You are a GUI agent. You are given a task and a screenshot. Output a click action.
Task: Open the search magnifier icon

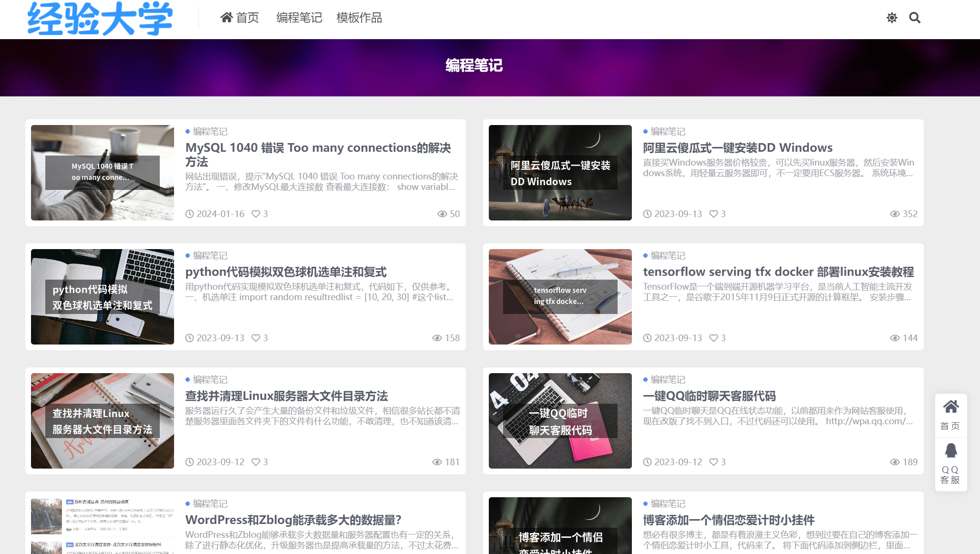click(x=914, y=18)
